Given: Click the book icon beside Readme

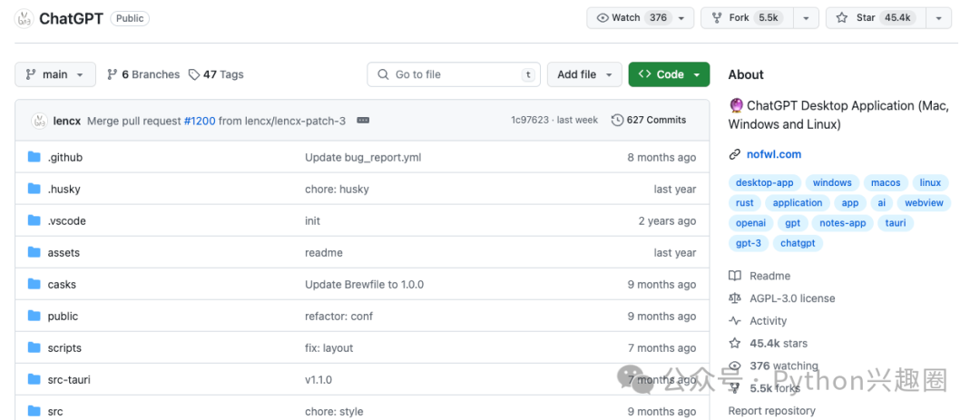Looking at the screenshot, I should click(x=735, y=276).
